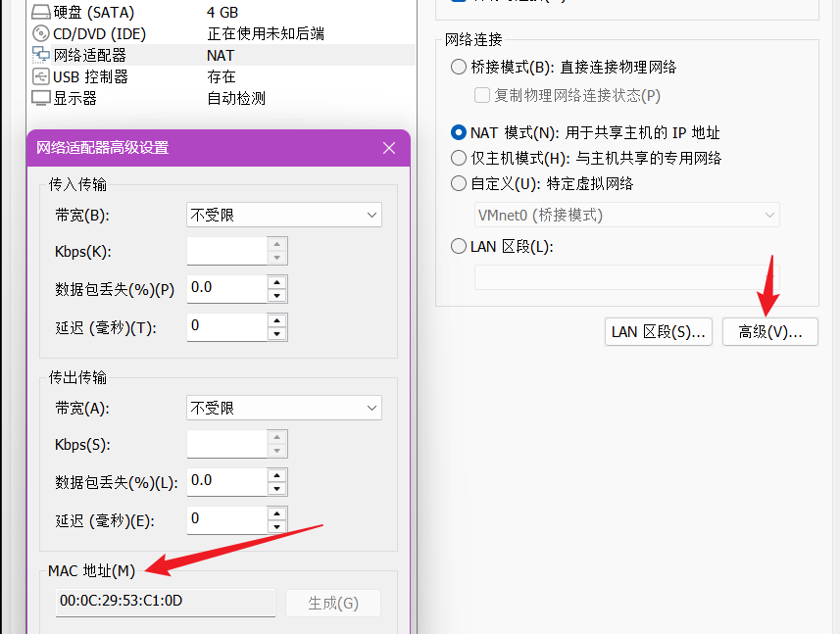Increase outgoing packet loss with up arrow

[277, 475]
